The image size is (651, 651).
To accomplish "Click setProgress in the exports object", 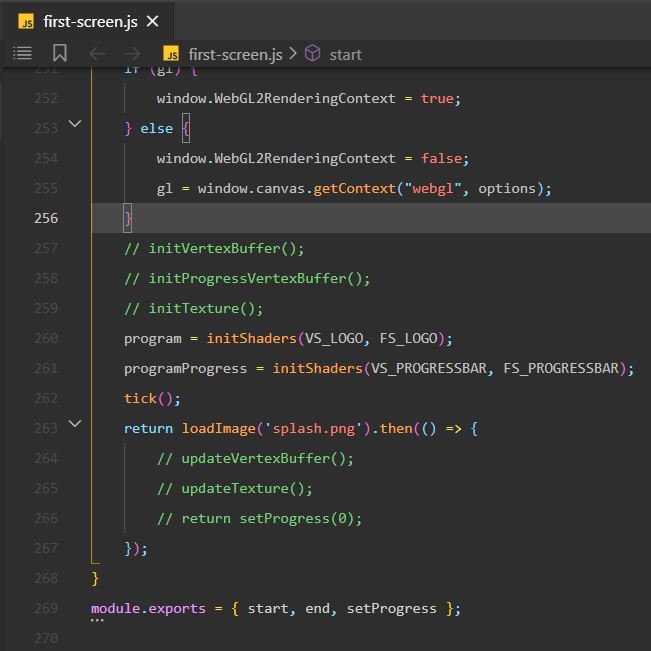I will click(392, 609).
